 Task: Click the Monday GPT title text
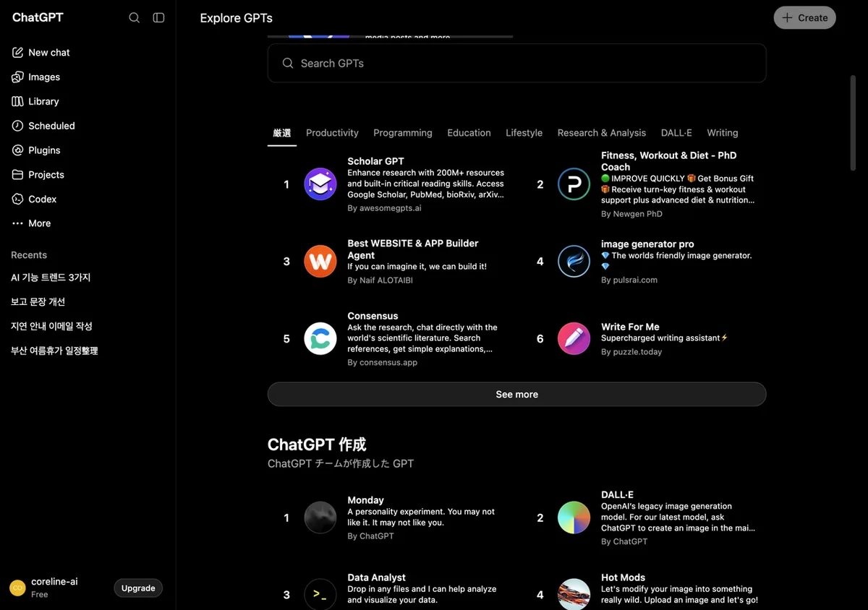[365, 500]
